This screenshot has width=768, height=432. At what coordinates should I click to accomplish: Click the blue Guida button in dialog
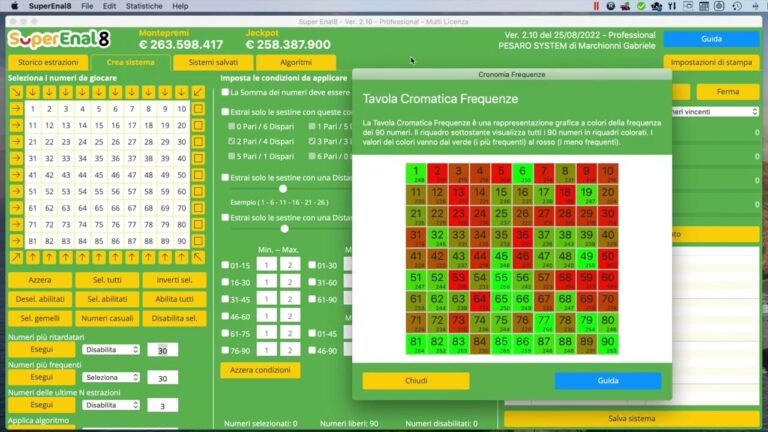pyautogui.click(x=608, y=381)
